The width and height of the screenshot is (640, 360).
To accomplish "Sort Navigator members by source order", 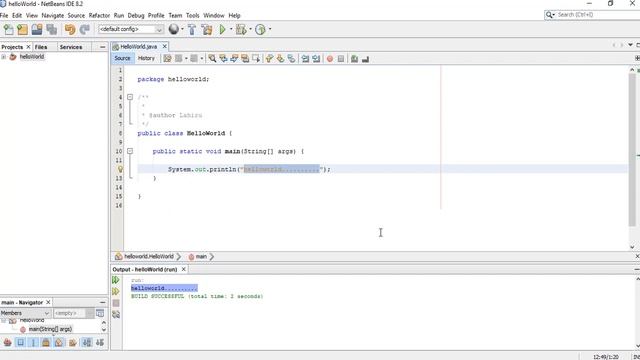I will pos(100,342).
